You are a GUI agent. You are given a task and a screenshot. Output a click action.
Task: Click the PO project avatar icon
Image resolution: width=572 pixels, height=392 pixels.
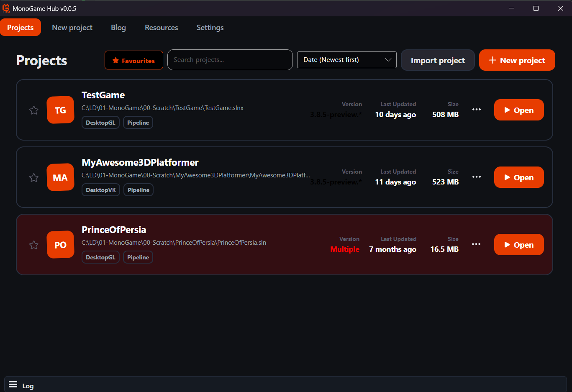point(60,245)
